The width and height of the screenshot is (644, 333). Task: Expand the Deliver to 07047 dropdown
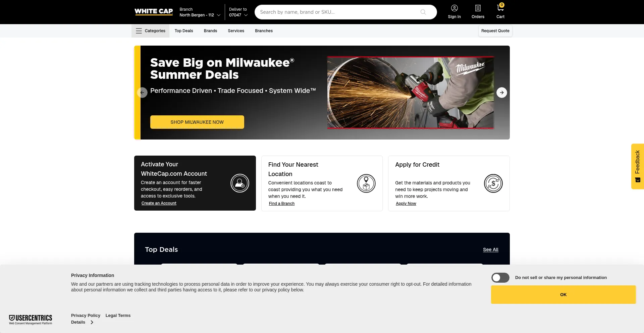click(238, 12)
